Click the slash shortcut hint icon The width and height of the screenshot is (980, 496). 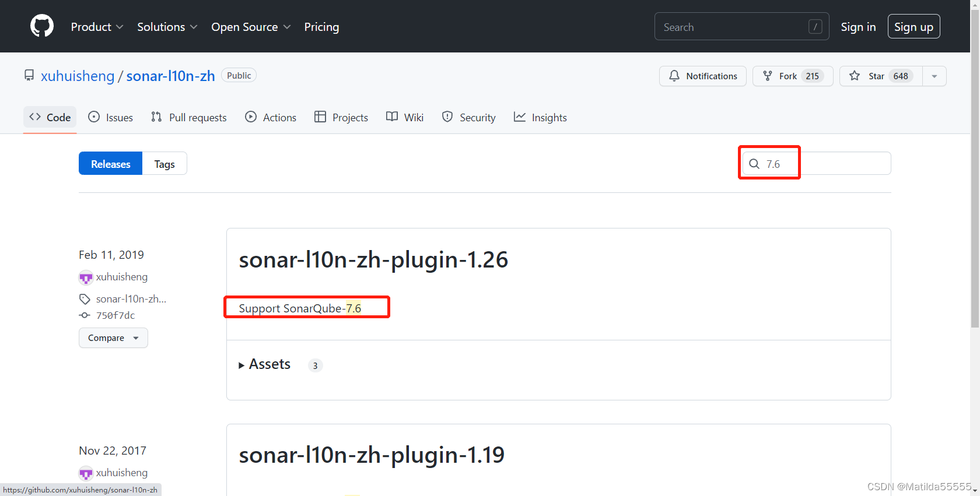pos(815,27)
